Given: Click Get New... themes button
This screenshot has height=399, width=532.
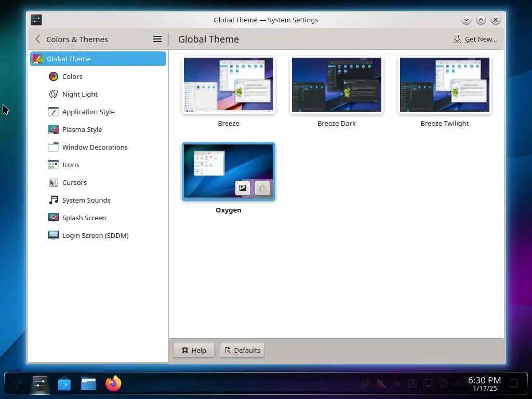Looking at the screenshot, I should (x=475, y=39).
